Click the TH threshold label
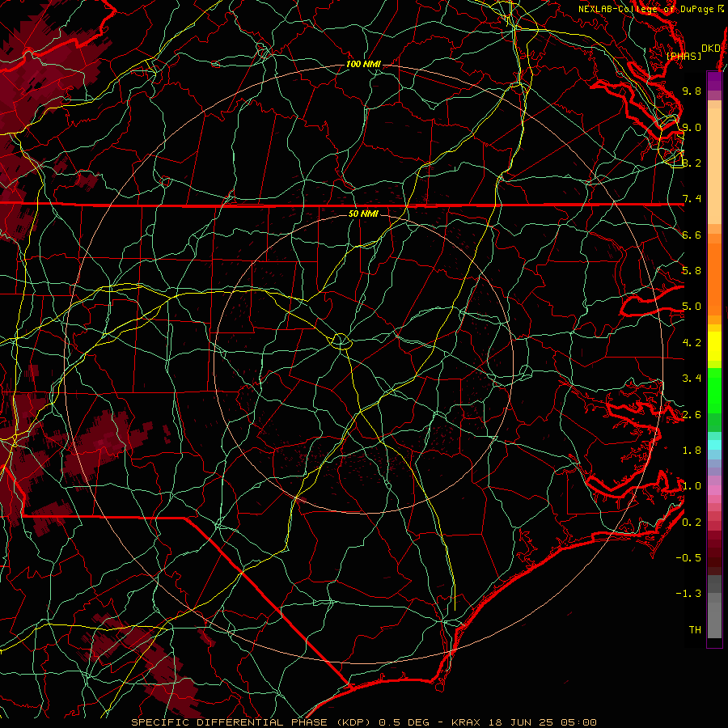 pos(695,630)
